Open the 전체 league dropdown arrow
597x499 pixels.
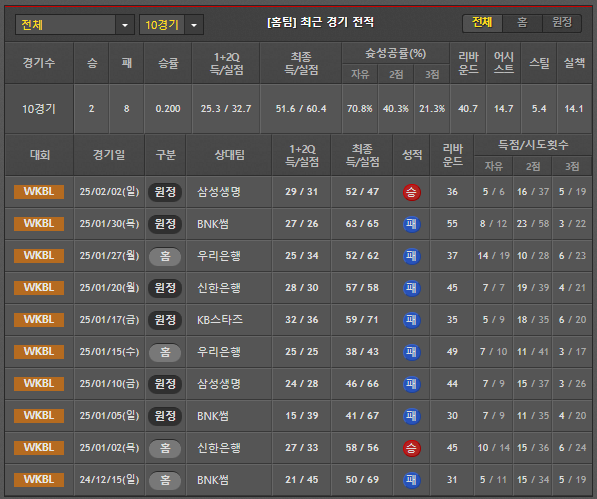tap(125, 25)
